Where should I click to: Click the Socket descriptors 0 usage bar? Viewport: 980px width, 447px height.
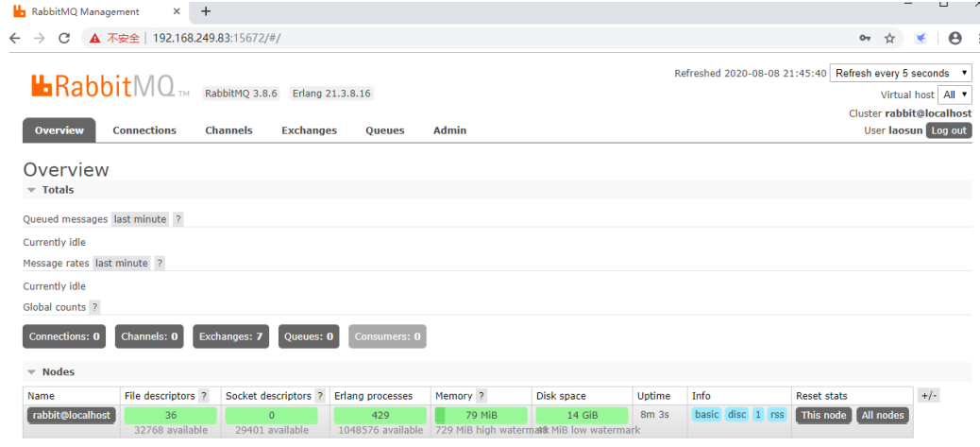point(271,415)
